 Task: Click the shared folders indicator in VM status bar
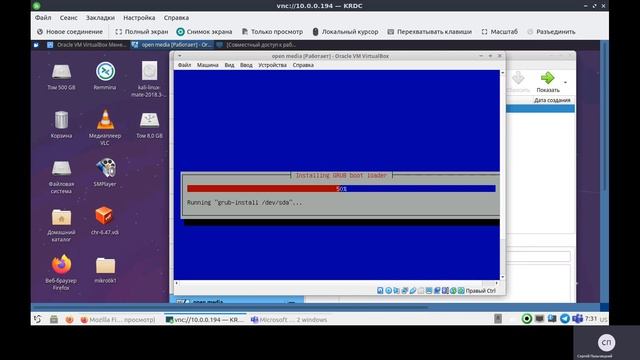(421, 291)
